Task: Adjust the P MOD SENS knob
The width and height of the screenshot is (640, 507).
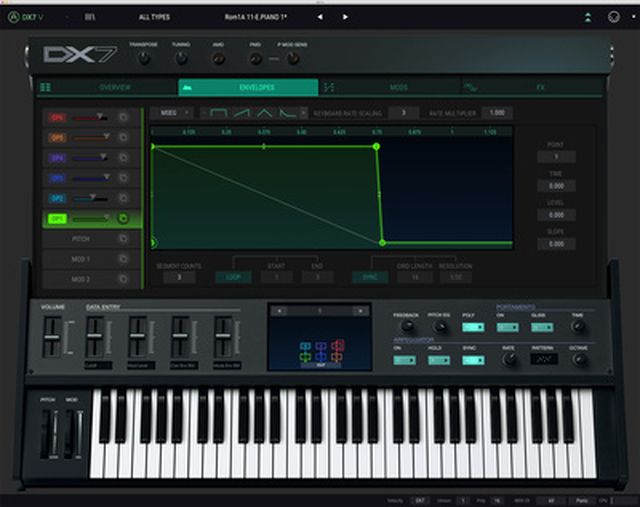Action: 293,59
